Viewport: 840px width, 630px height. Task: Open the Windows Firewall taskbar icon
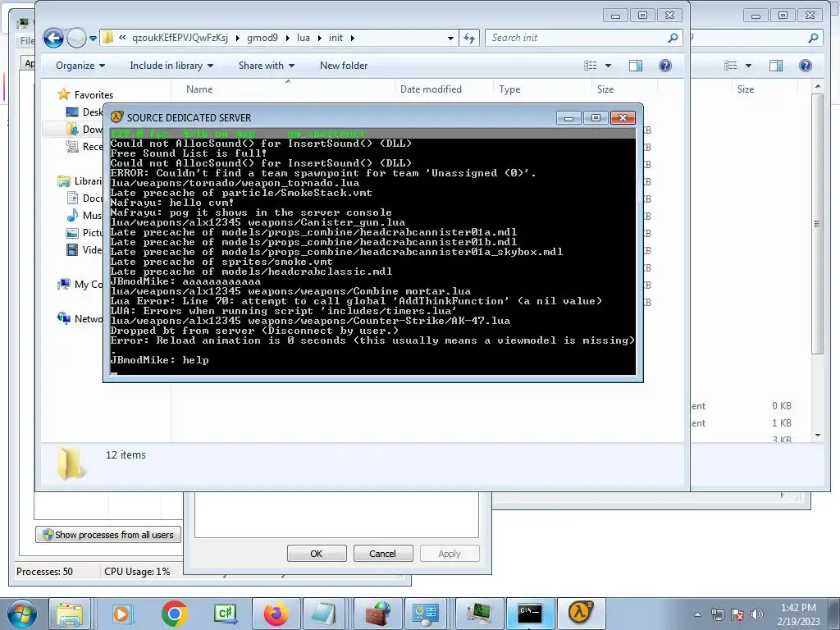[378, 614]
